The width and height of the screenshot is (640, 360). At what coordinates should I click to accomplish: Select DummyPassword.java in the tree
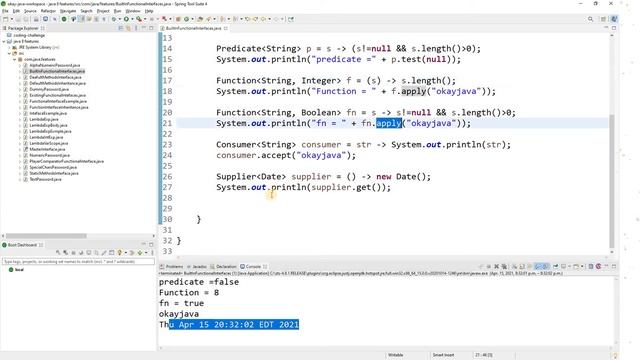[49, 89]
